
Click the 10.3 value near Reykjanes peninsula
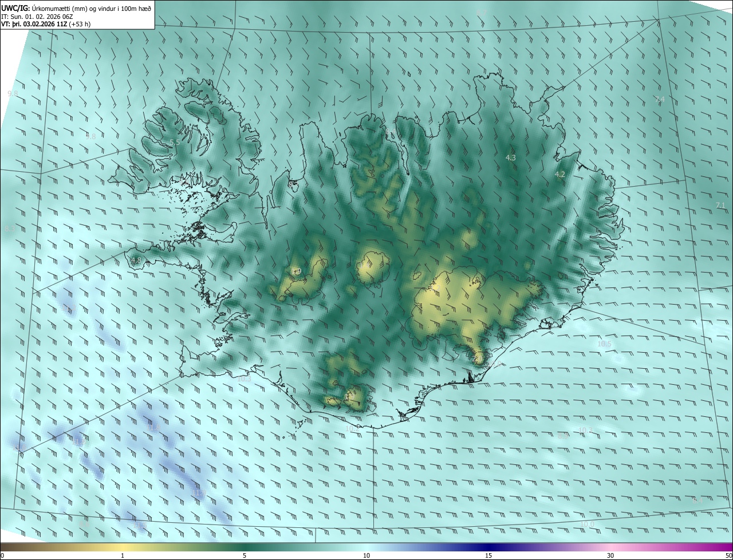point(245,378)
